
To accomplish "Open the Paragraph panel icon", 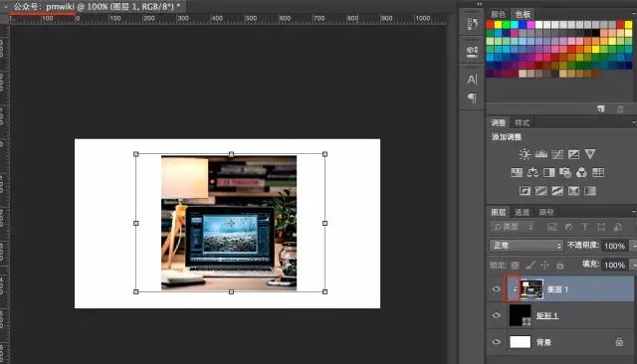I will point(471,97).
